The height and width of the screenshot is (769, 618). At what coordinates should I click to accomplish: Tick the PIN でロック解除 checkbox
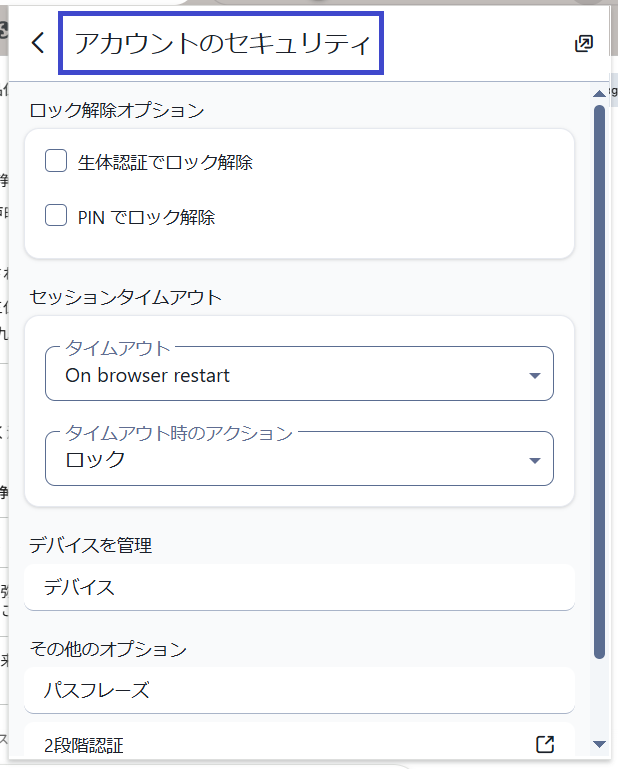pos(57,215)
